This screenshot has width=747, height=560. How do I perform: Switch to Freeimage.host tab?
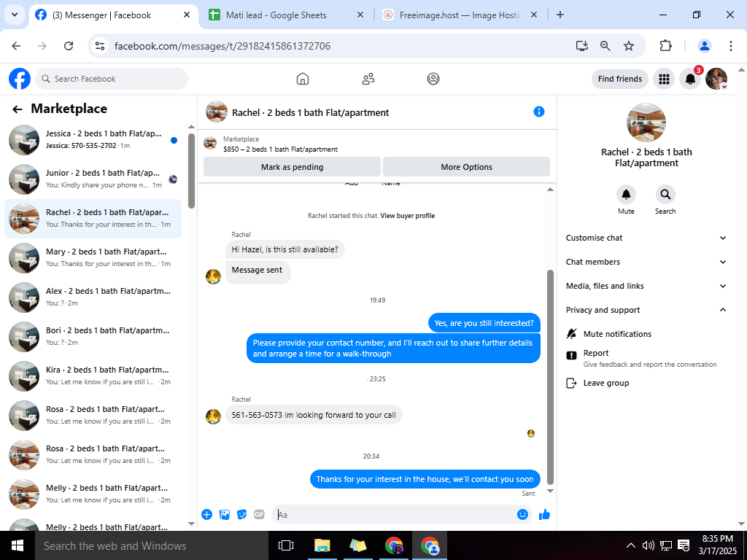460,15
